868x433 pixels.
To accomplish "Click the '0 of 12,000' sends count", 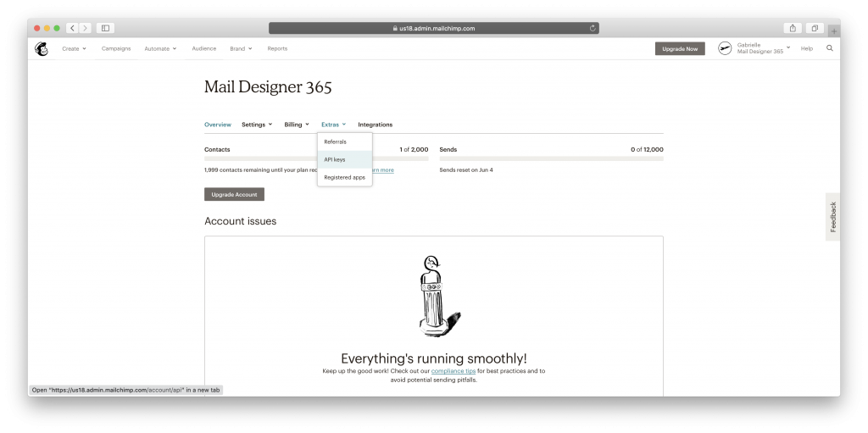I will point(647,149).
